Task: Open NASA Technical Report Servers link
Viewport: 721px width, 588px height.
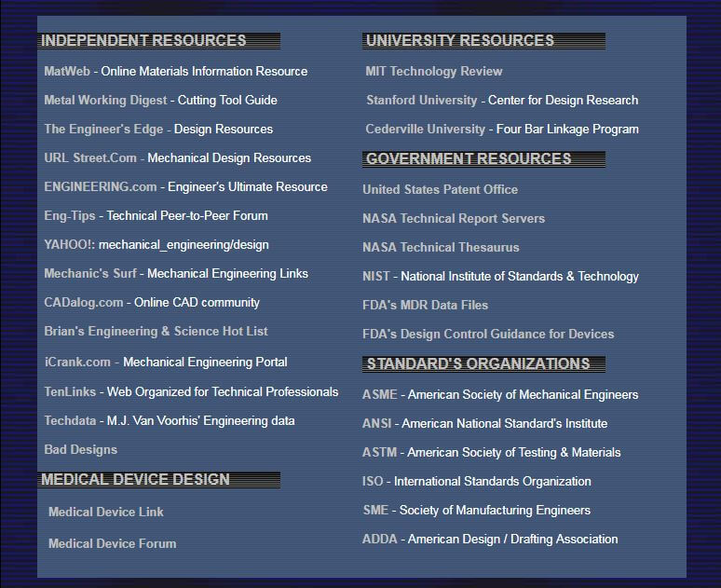Action: 454,219
